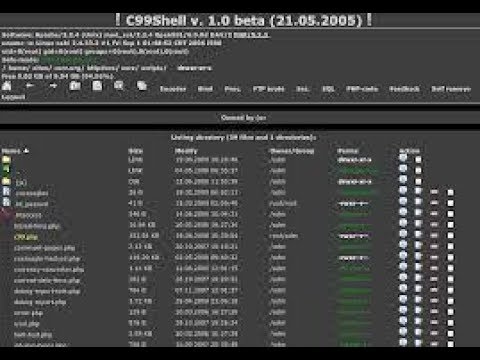Image resolution: width=480 pixels, height=360 pixels.
Task: Click the info icon in the [a] directory row
Action: pyautogui.click(x=403, y=180)
